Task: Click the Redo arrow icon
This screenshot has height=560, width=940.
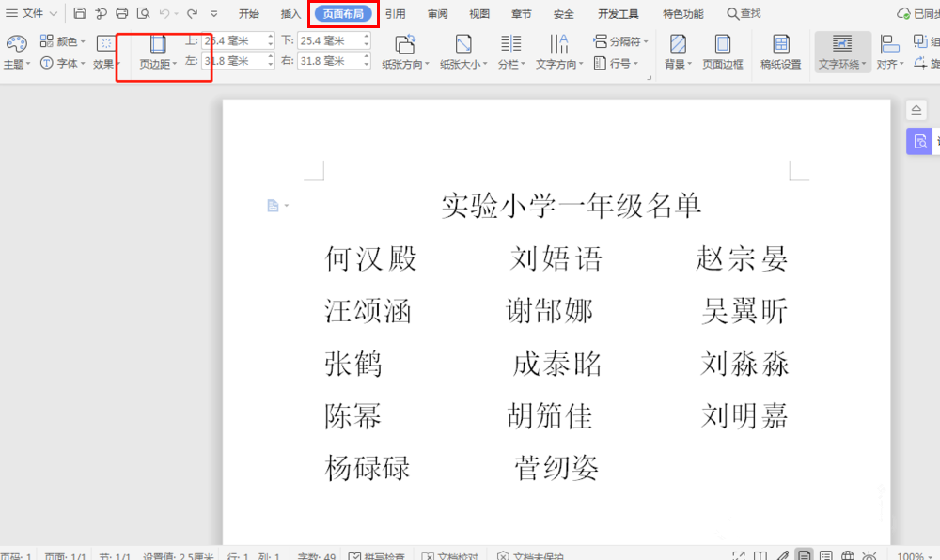Action: pos(192,13)
